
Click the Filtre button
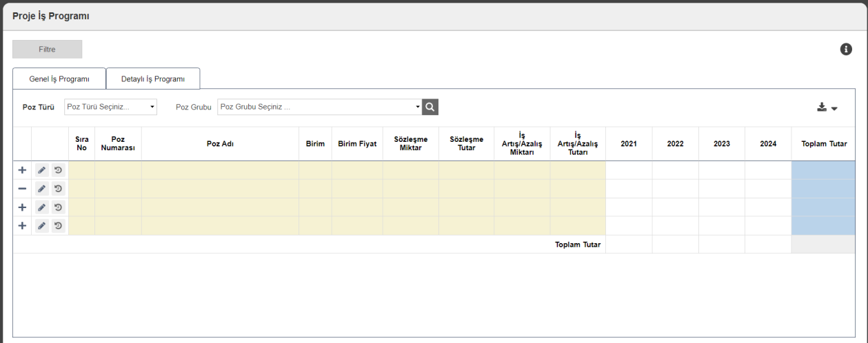pos(47,49)
